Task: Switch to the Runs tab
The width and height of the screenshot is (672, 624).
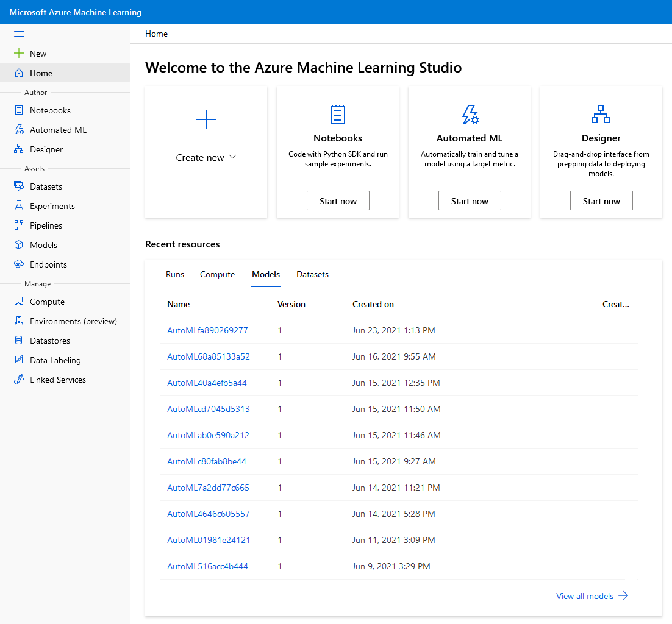Action: coord(175,275)
